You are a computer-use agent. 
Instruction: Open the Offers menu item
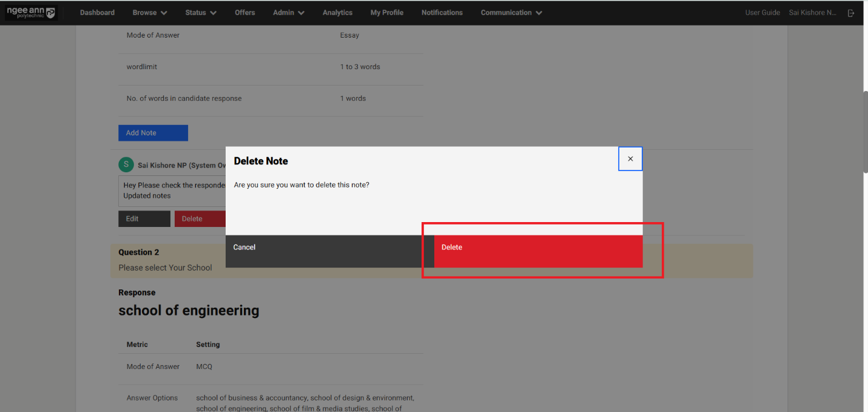click(x=245, y=13)
